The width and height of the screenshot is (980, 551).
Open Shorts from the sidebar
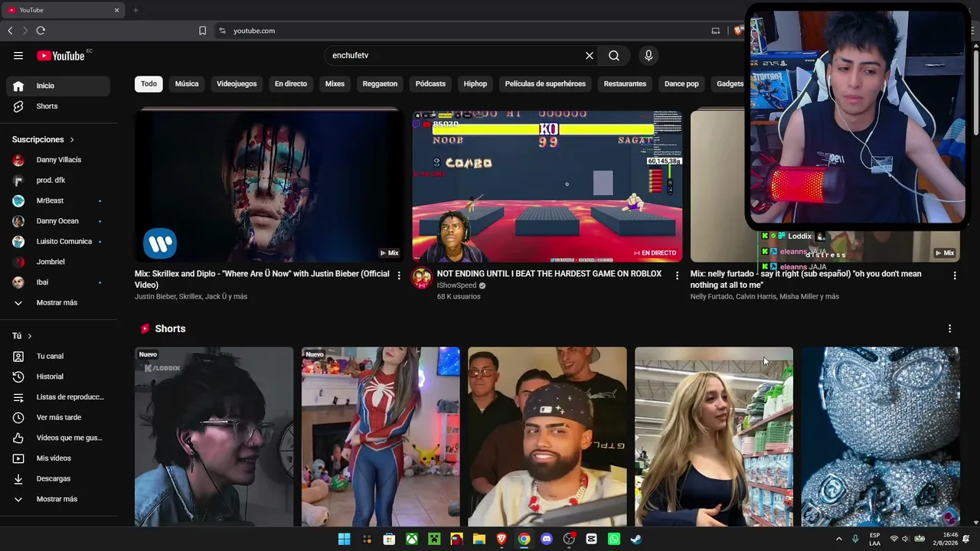click(58, 106)
